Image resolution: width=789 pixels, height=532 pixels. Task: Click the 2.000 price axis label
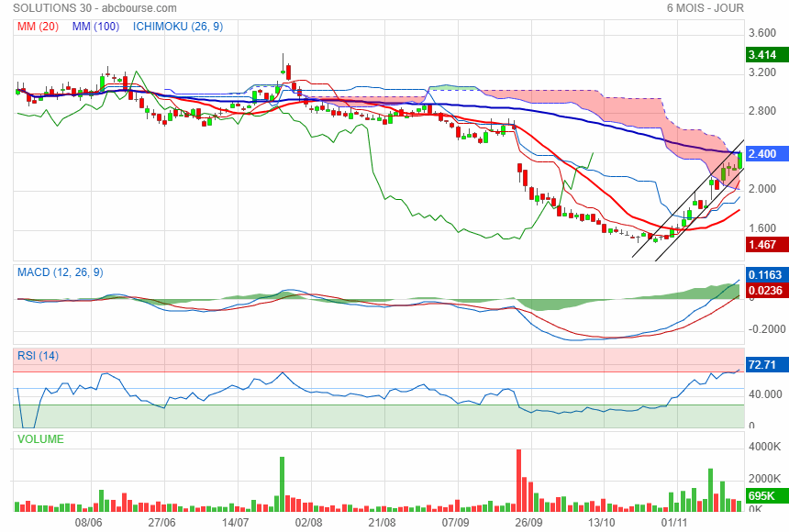click(x=762, y=189)
